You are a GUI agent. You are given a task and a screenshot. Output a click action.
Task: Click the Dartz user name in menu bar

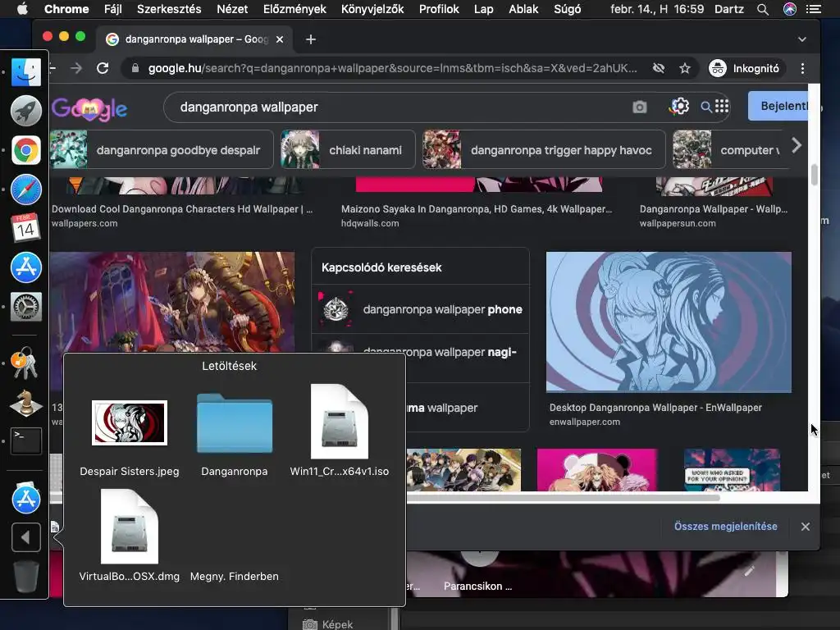pyautogui.click(x=728, y=9)
